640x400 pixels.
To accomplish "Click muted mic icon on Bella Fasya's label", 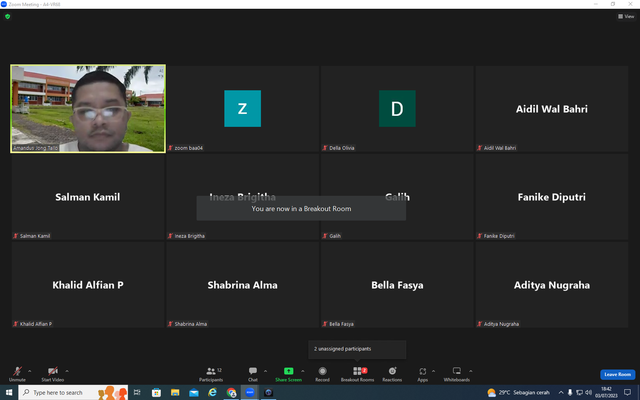I will [325, 324].
